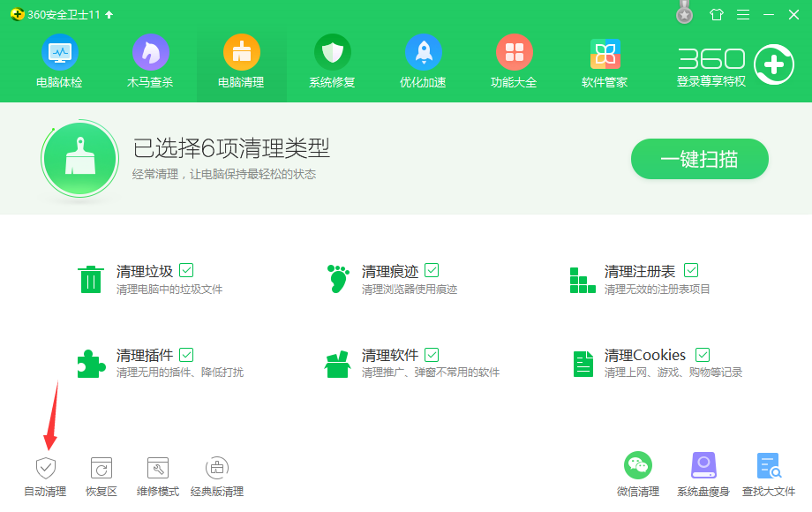The width and height of the screenshot is (812, 512).
Task: Open 维修模式 wrench icon
Action: coord(158,468)
